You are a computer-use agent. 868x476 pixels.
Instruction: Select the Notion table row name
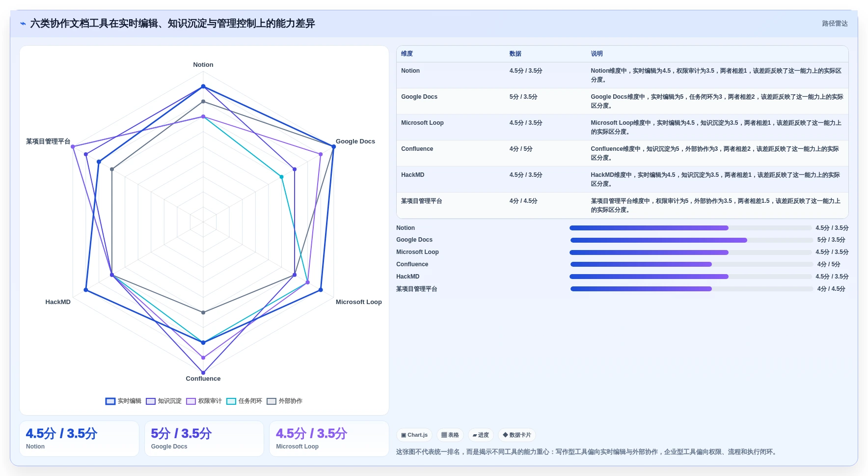[410, 71]
